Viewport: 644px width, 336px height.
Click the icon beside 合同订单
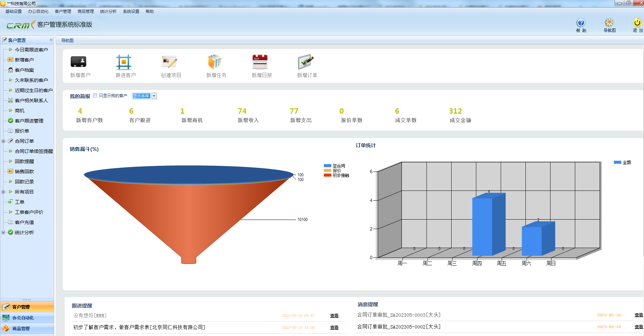[x=11, y=141]
